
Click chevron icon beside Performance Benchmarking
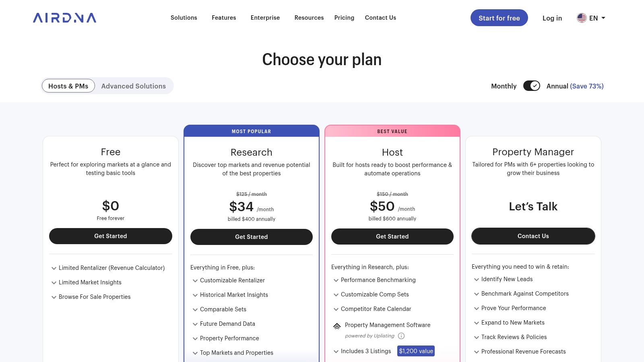tap(336, 280)
